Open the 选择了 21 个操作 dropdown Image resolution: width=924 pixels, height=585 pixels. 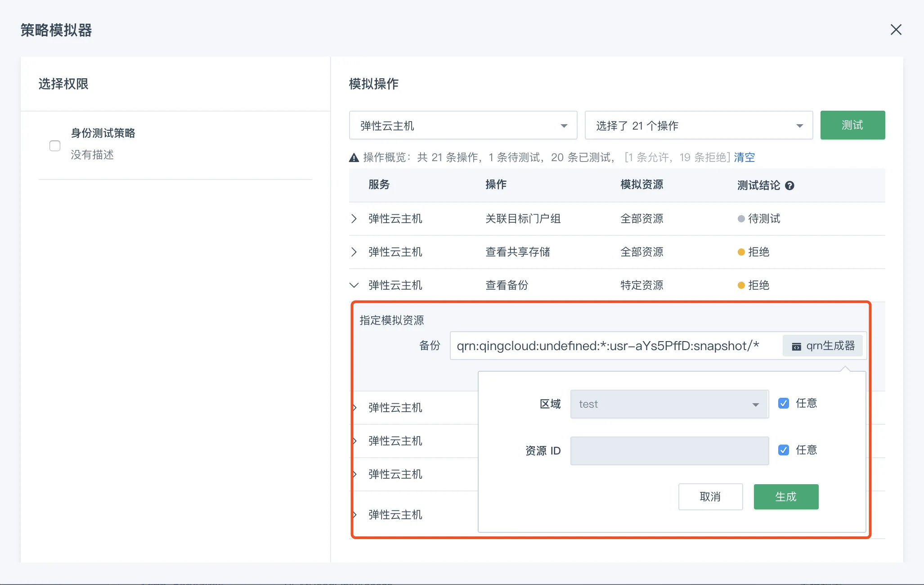(698, 126)
